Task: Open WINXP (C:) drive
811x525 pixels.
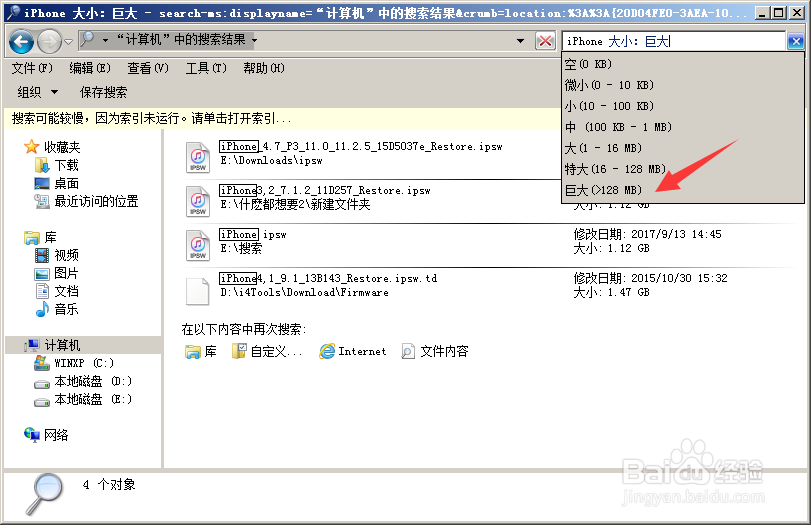Action: 74,363
